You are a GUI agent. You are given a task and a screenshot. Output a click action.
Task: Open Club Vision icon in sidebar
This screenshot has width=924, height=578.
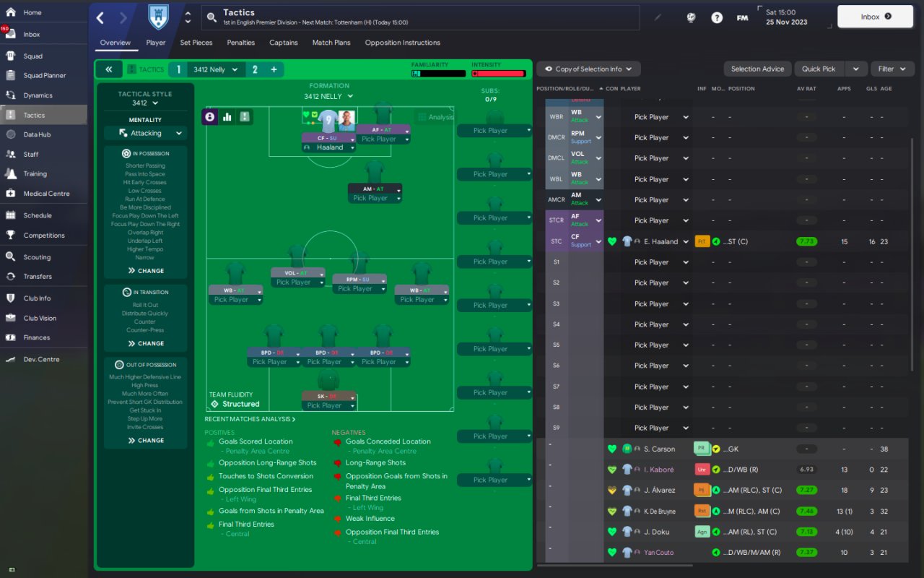(10, 318)
